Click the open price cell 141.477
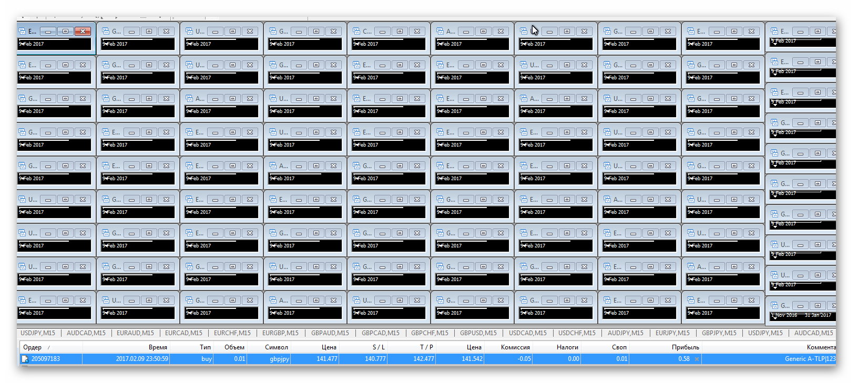The width and height of the screenshot is (868, 383). click(327, 359)
